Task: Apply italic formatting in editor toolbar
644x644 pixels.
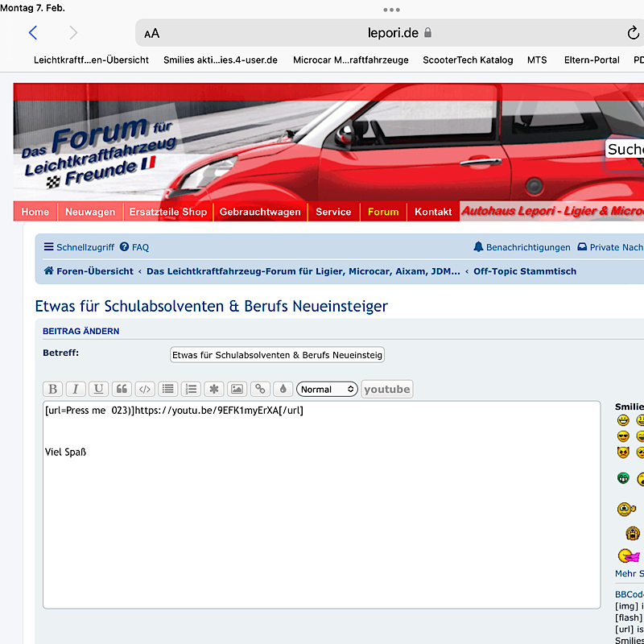Action: (76, 389)
